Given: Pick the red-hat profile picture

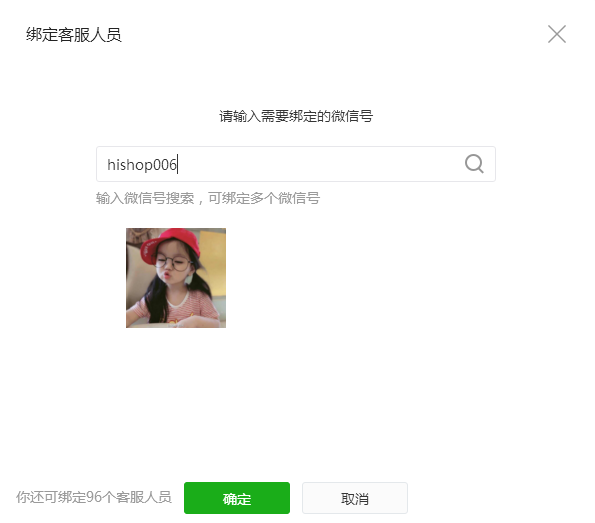Looking at the screenshot, I should click(x=176, y=278).
